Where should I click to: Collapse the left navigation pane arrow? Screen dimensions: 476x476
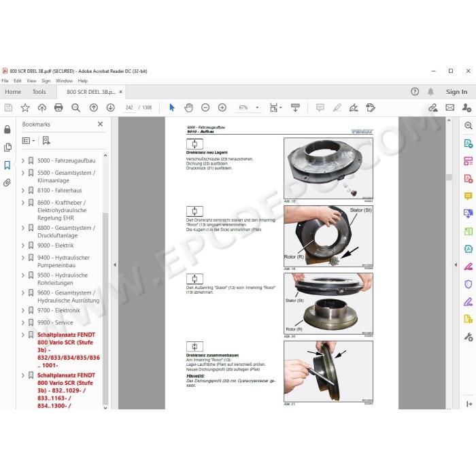tap(115, 265)
